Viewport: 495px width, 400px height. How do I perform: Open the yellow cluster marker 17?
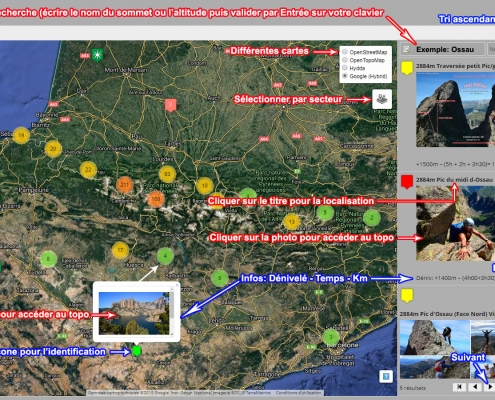click(x=120, y=250)
